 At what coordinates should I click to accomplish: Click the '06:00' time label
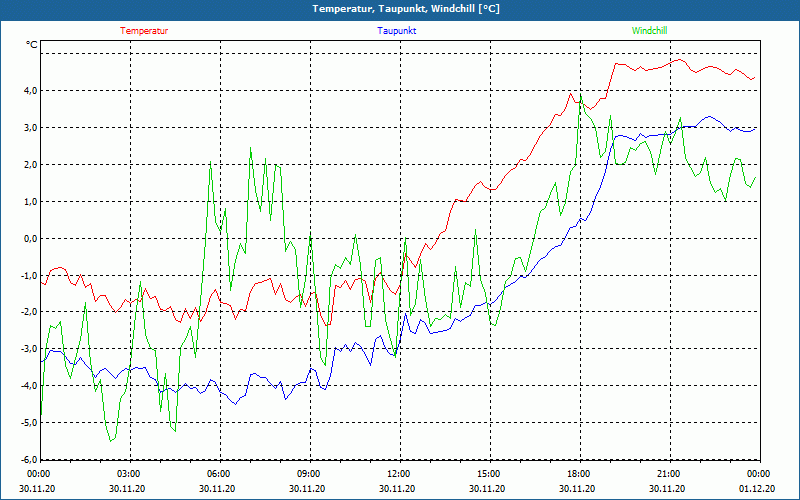point(217,474)
